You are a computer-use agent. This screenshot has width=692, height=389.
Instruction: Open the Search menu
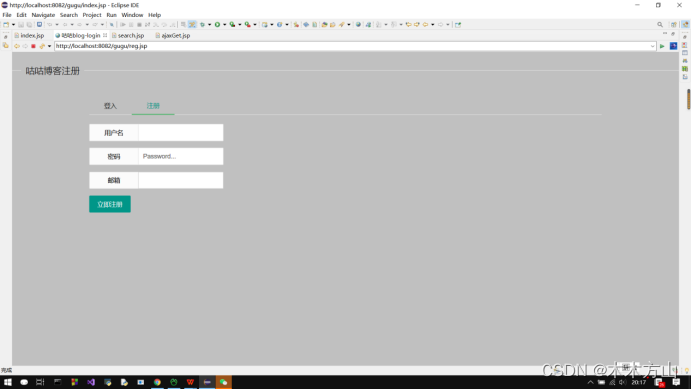coord(68,15)
